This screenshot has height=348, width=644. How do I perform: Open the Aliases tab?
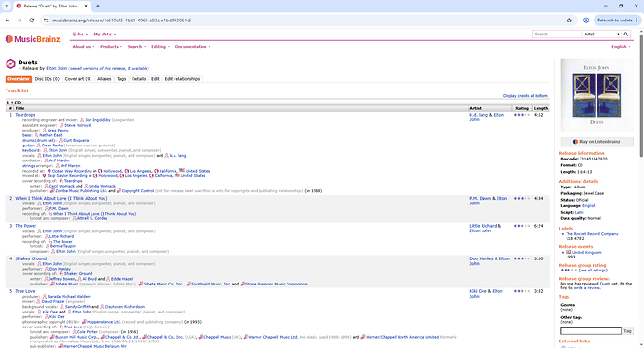click(105, 79)
